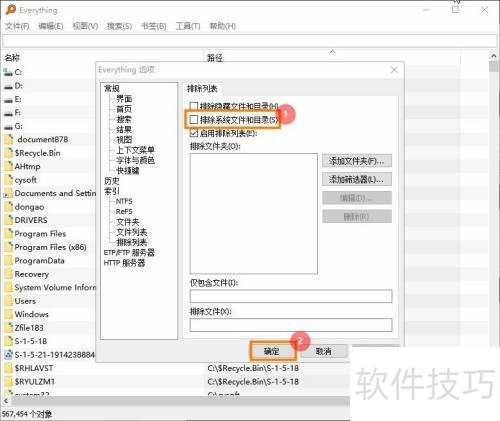
Task: Select 历史 in the options tree
Action: coord(112,181)
